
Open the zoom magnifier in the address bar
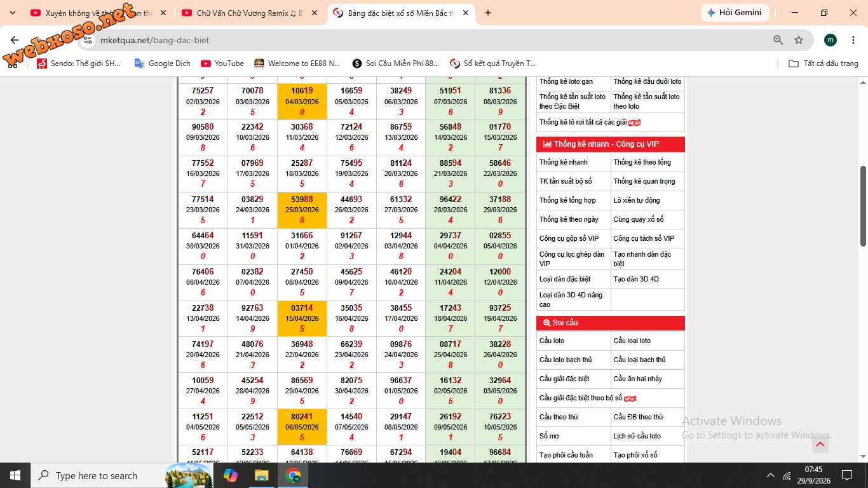(x=778, y=40)
